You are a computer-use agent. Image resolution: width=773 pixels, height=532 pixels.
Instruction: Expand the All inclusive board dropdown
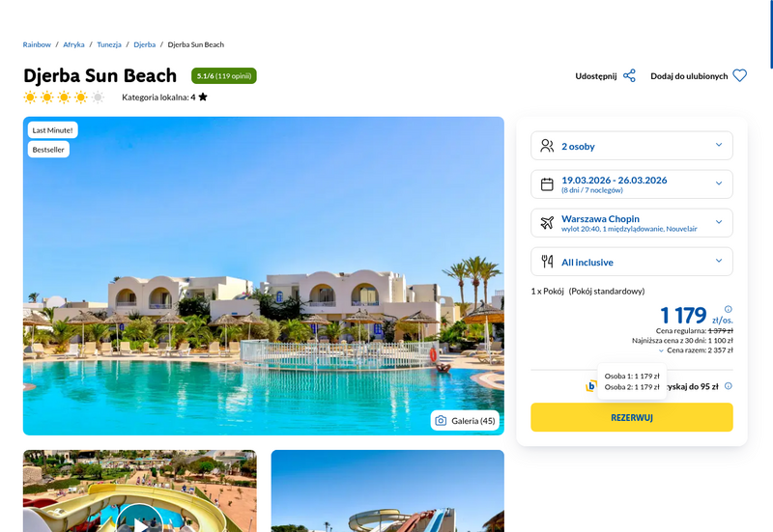click(632, 262)
